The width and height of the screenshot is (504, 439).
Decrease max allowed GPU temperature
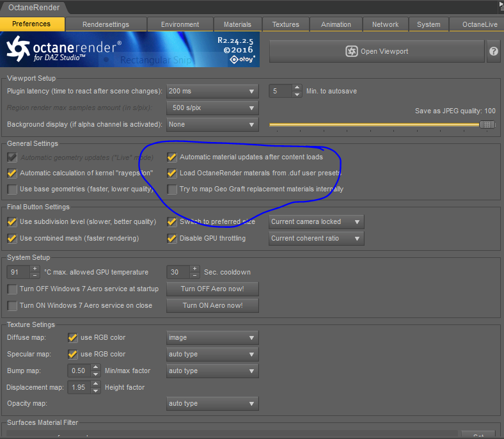point(35,276)
